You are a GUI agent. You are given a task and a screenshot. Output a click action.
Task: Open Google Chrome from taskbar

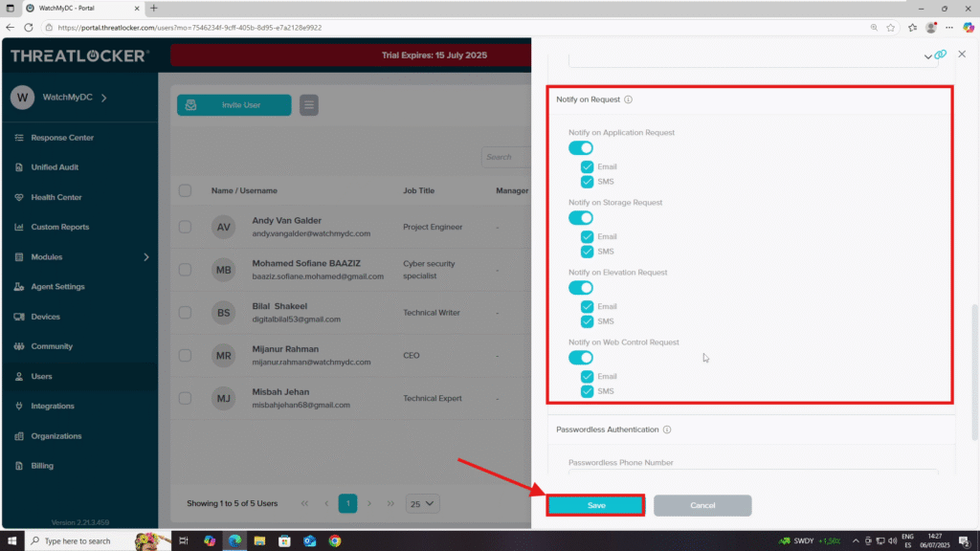click(x=335, y=541)
